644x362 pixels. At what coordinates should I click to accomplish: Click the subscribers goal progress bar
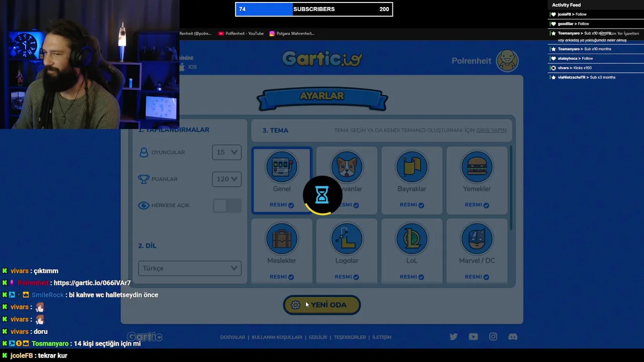tap(314, 9)
